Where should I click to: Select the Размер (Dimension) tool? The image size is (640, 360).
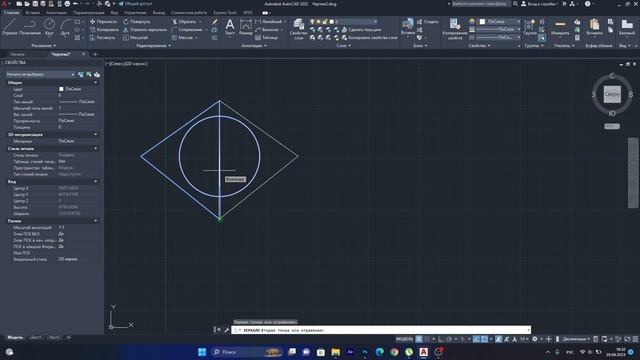click(246, 27)
